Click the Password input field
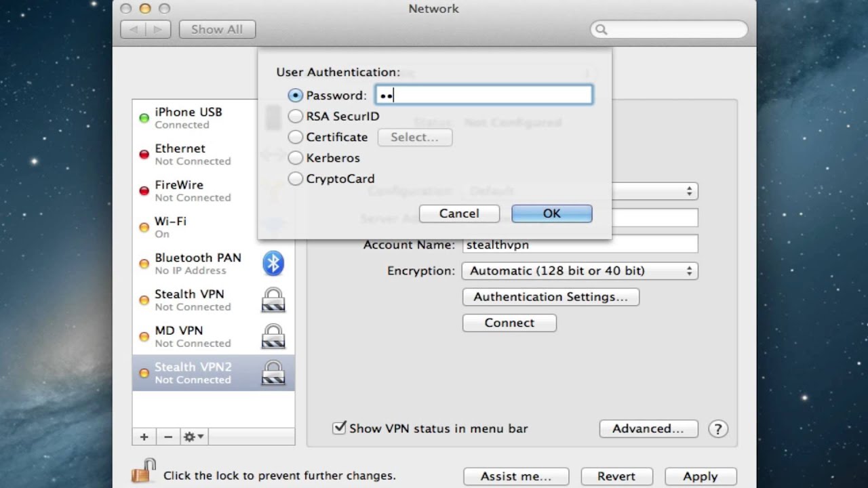This screenshot has height=488, width=868. (484, 95)
